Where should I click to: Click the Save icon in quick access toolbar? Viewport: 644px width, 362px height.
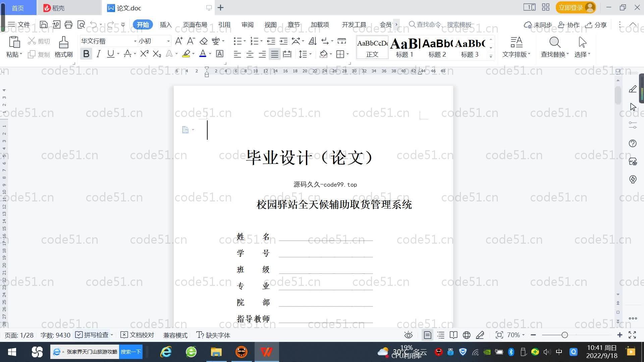click(43, 24)
